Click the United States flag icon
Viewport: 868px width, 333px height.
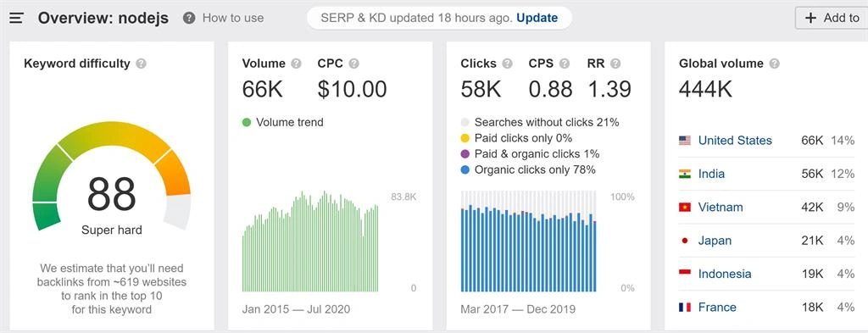tap(685, 141)
